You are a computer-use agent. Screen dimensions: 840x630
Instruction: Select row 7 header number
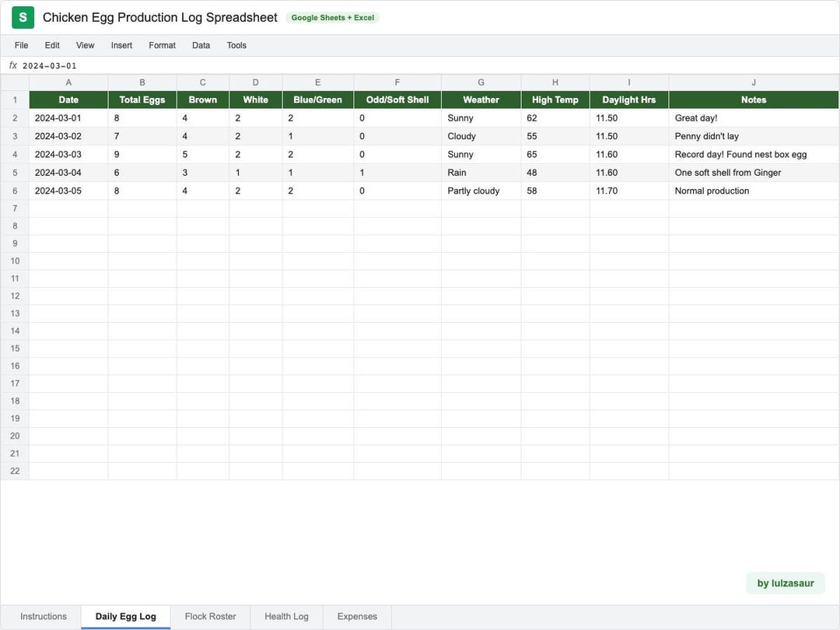click(x=15, y=208)
